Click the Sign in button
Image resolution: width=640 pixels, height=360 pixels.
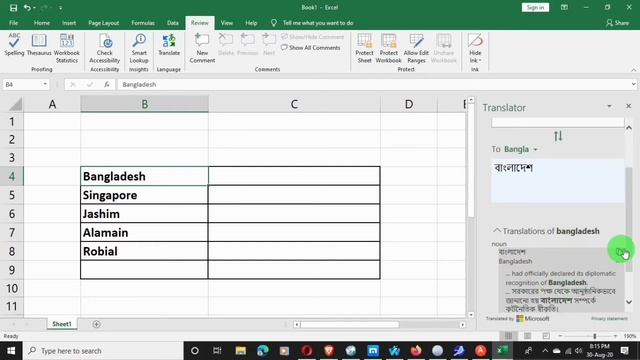click(535, 7)
